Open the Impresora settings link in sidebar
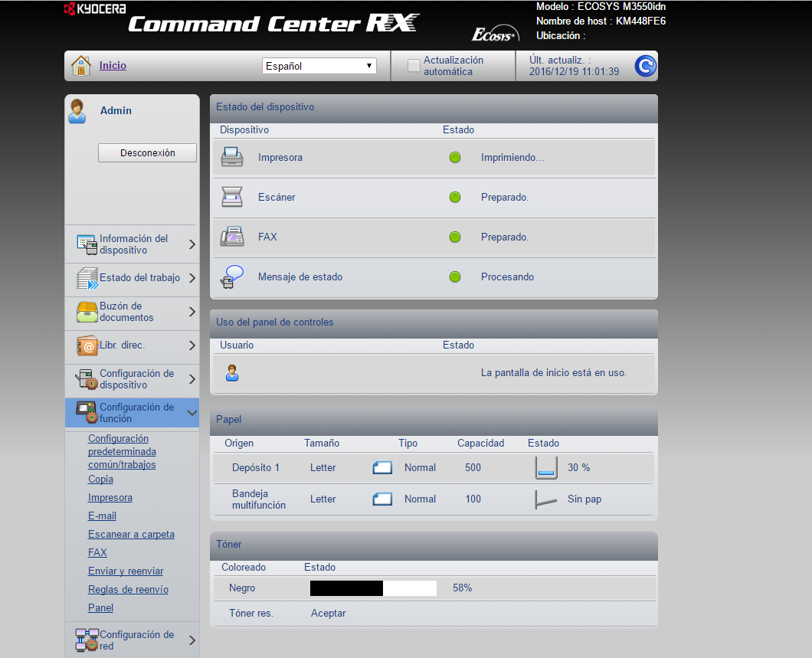 click(110, 497)
